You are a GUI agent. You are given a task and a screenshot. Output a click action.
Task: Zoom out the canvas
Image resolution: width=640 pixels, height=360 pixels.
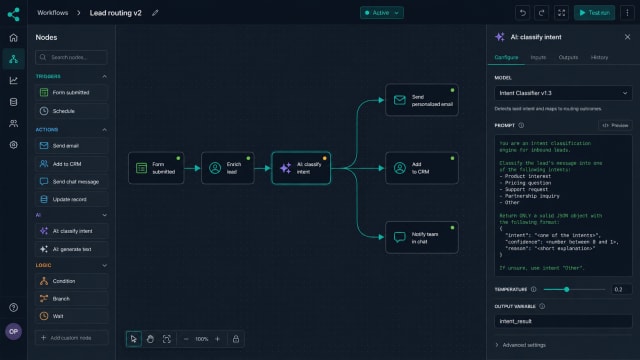pos(186,339)
